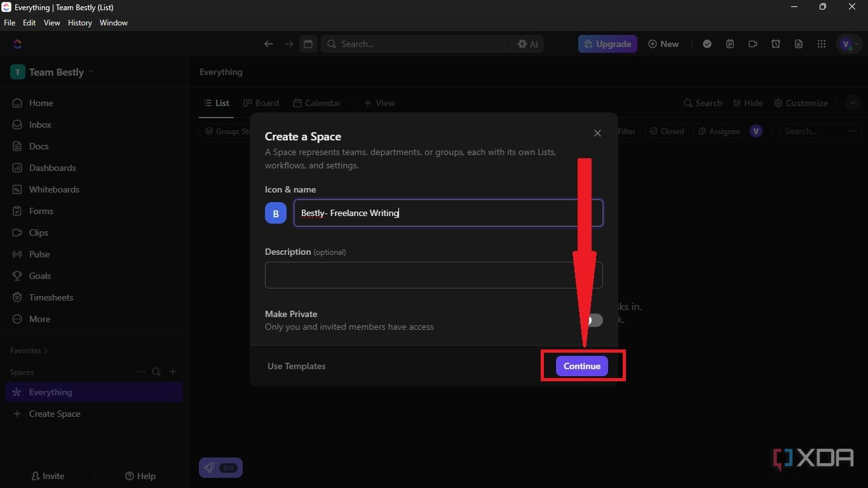Open Spaces ellipsis options
The width and height of the screenshot is (868, 488).
coord(141,372)
